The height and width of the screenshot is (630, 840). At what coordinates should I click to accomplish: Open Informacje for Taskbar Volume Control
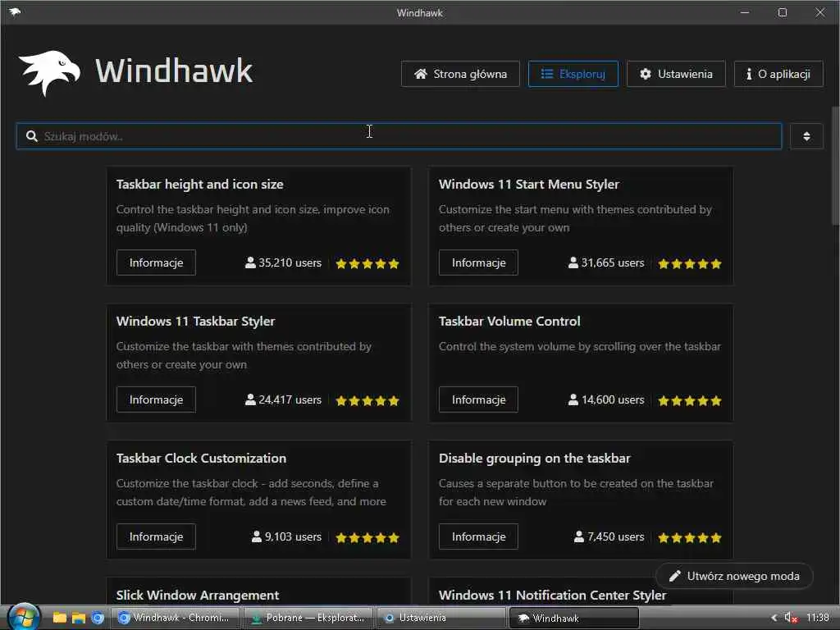point(478,399)
